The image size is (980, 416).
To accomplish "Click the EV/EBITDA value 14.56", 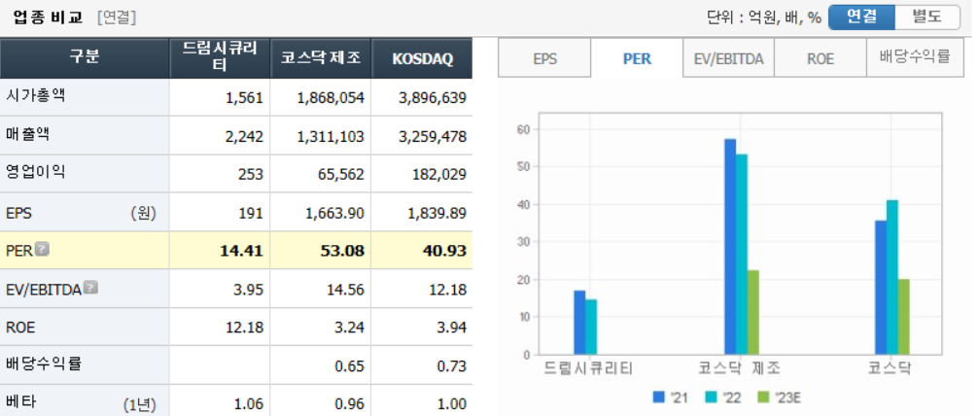I will (x=345, y=290).
